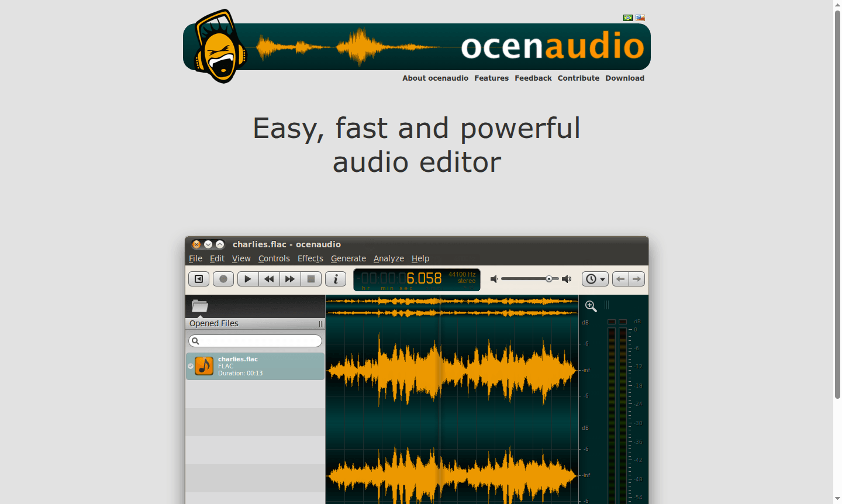Mute audio via the left speaker icon

click(x=494, y=279)
